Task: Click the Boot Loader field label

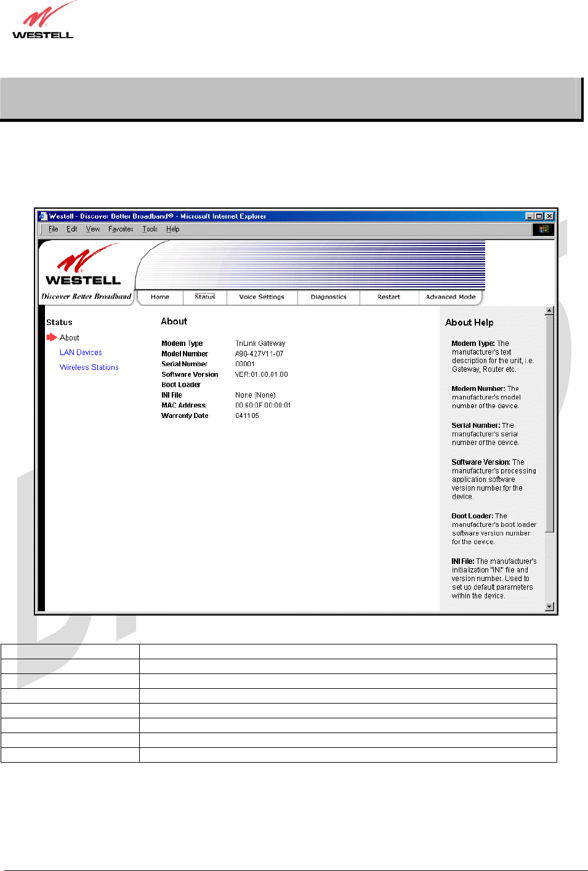Action: (181, 385)
